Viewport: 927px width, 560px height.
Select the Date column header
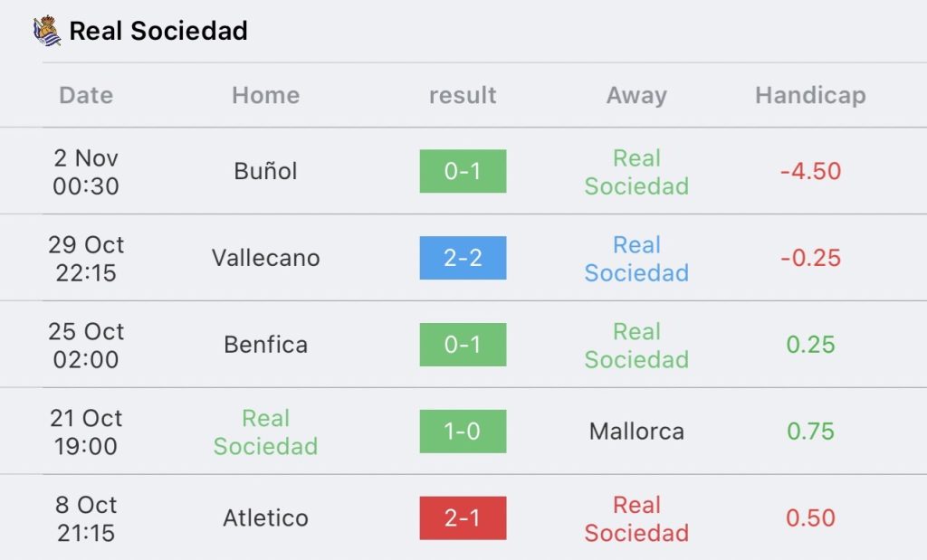86,95
